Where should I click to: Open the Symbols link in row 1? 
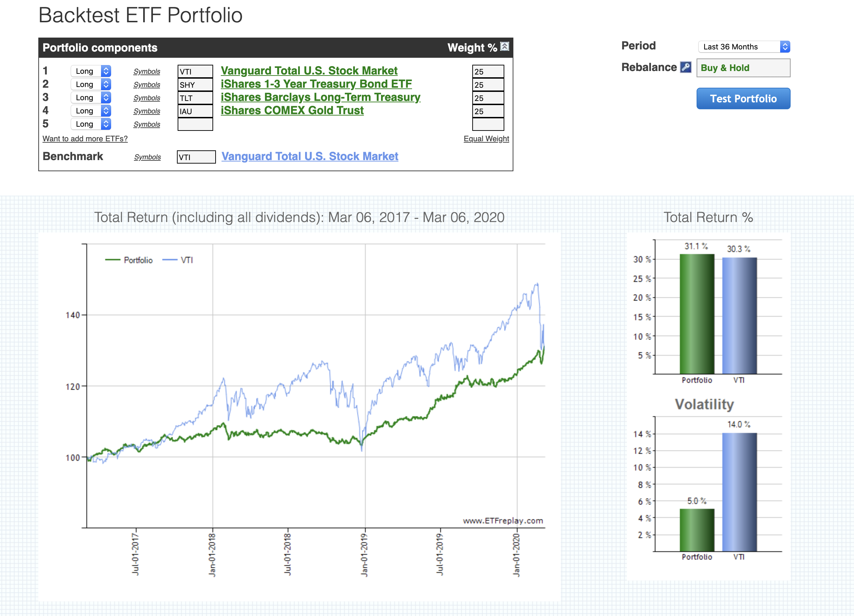click(x=147, y=71)
